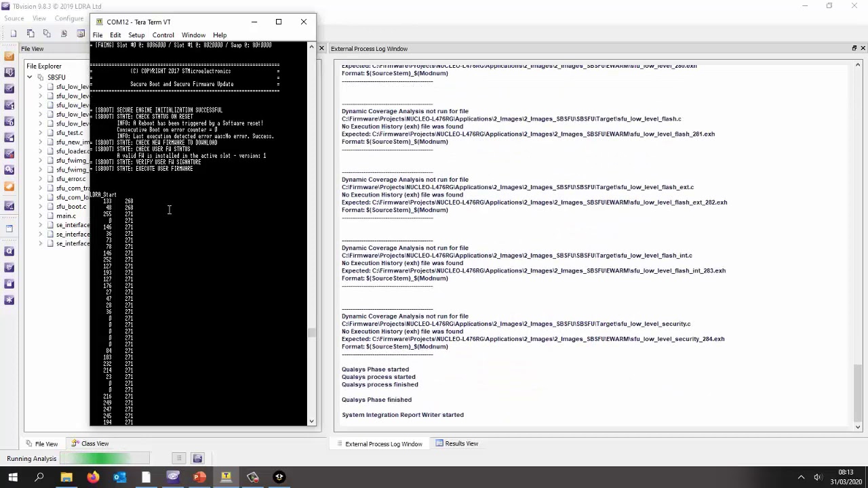Select main.c in File Explorer
The width and height of the screenshot is (868, 488).
point(66,216)
